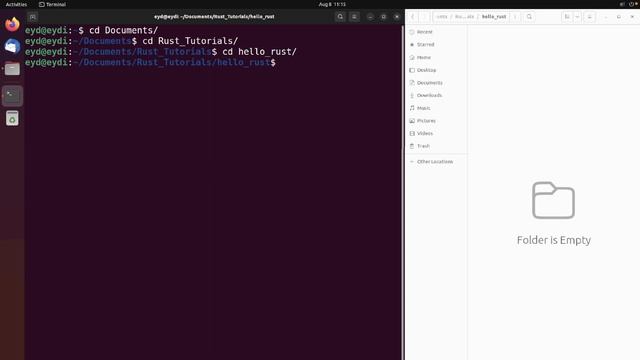Viewport: 640px width, 360px height.
Task: Maximize the Terminal window
Action: pos(383,17)
